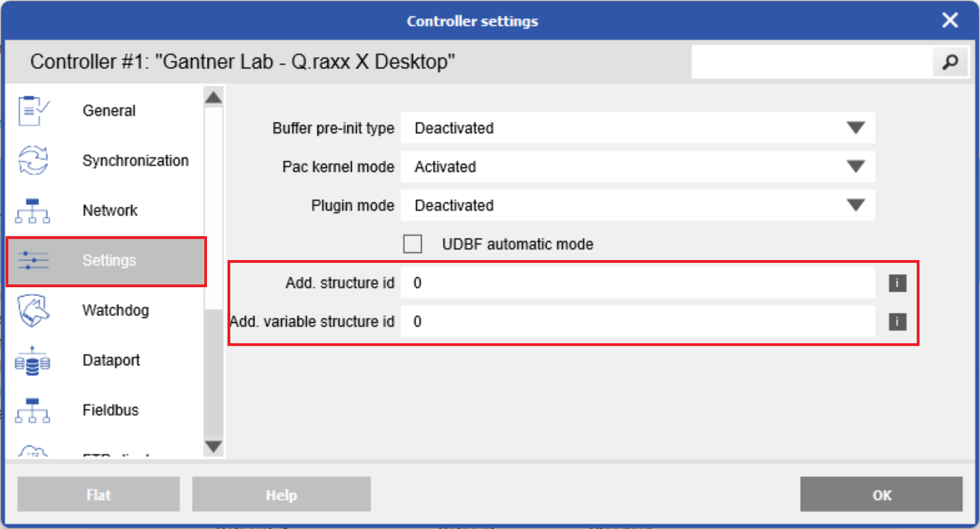Image resolution: width=980 pixels, height=529 pixels.
Task: Enable UDBF automatic mode checkbox
Action: (412, 244)
